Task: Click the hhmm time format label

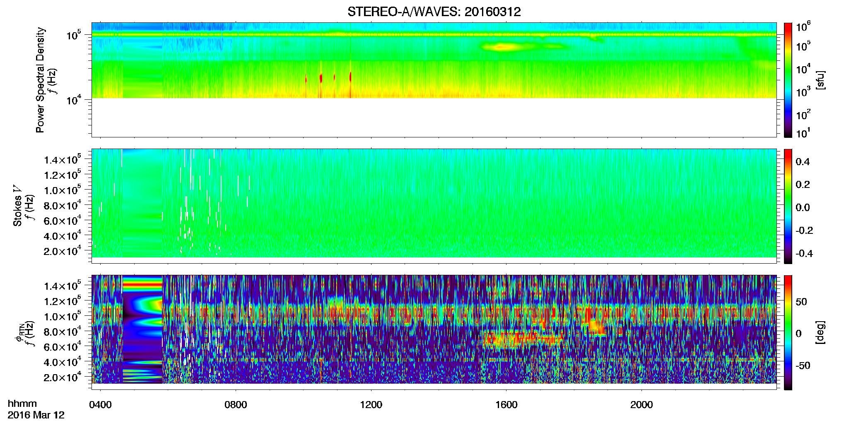Action: 22,404
